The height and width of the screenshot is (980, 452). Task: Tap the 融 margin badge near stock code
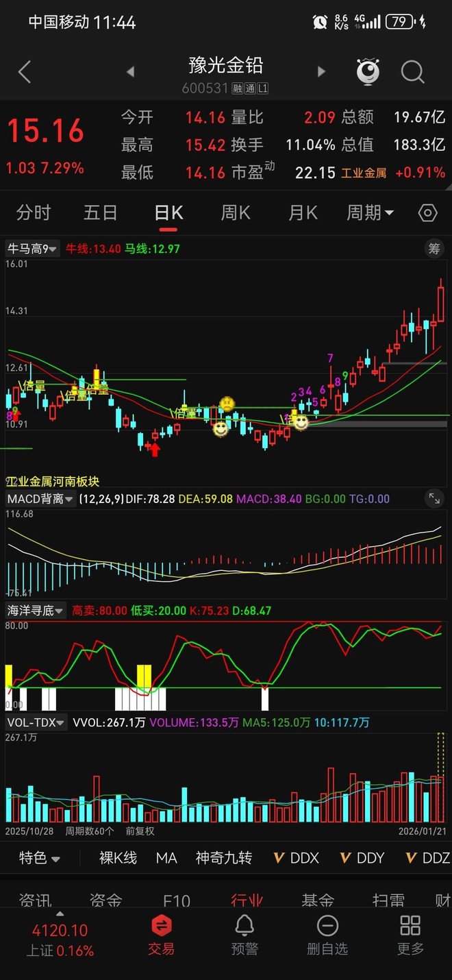238,89
